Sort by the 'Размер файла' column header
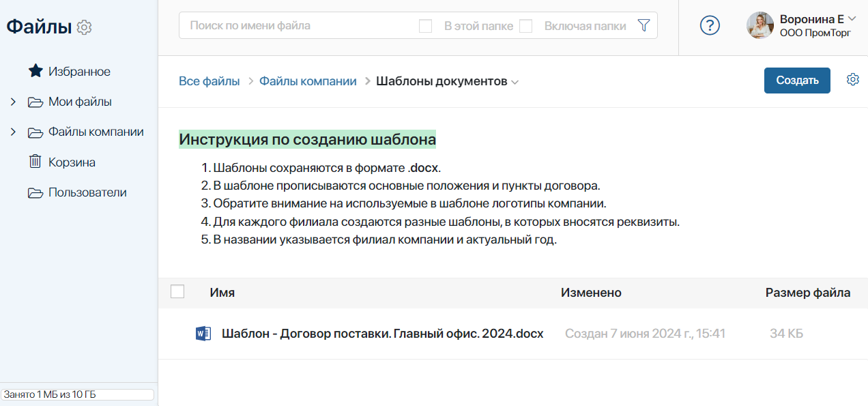Image resolution: width=868 pixels, height=406 pixels. coord(808,293)
